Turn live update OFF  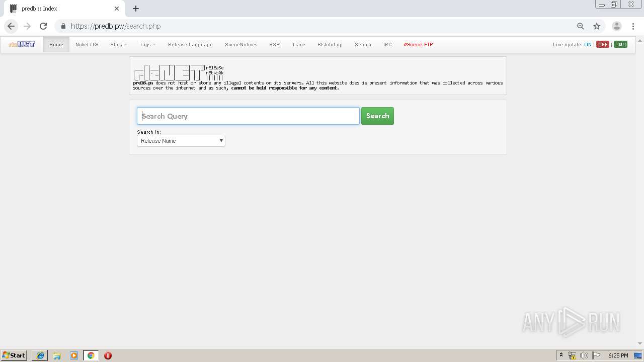pos(603,45)
